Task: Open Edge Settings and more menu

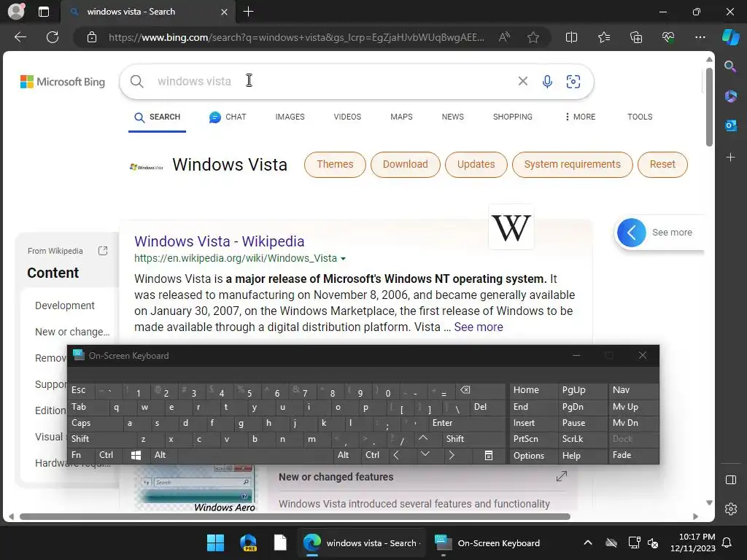Action: coord(700,37)
